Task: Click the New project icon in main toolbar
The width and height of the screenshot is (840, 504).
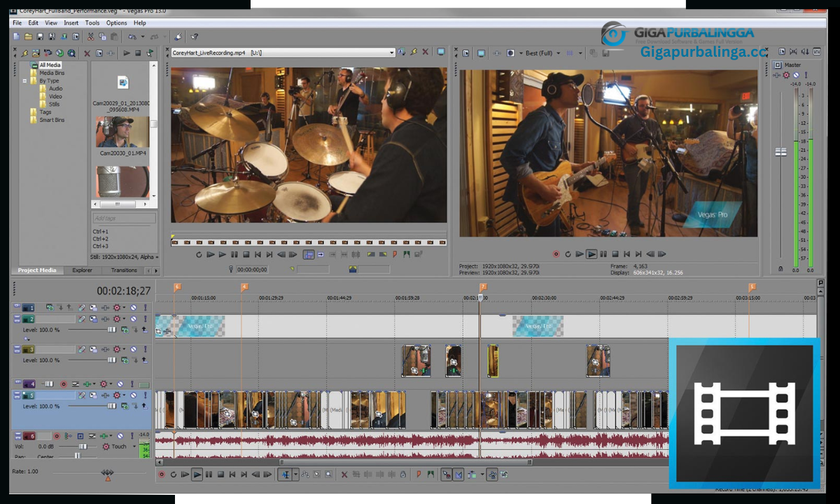Action: 16,36
